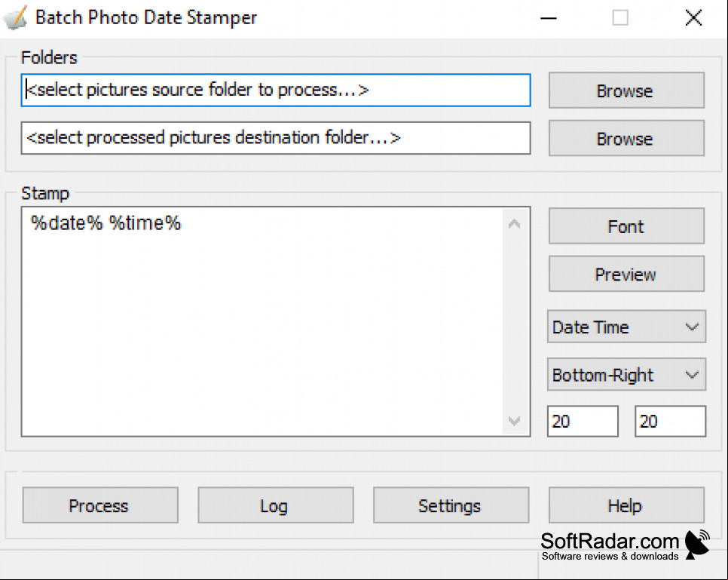This screenshot has height=580, width=728.
Task: Browse for the pictures source folder
Action: click(626, 91)
